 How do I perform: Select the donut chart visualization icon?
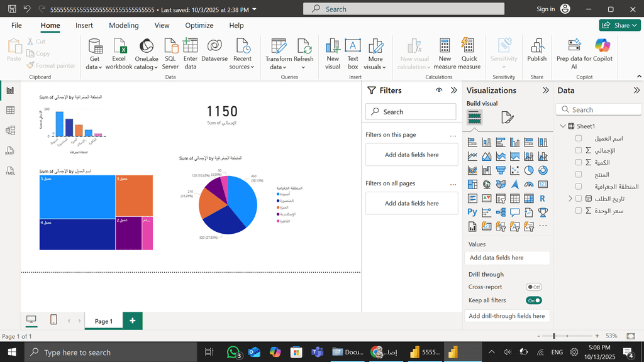point(542,170)
